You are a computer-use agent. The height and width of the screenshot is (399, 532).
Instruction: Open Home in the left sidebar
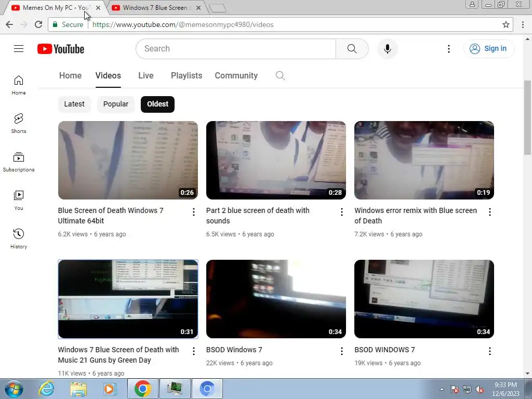[x=19, y=85]
